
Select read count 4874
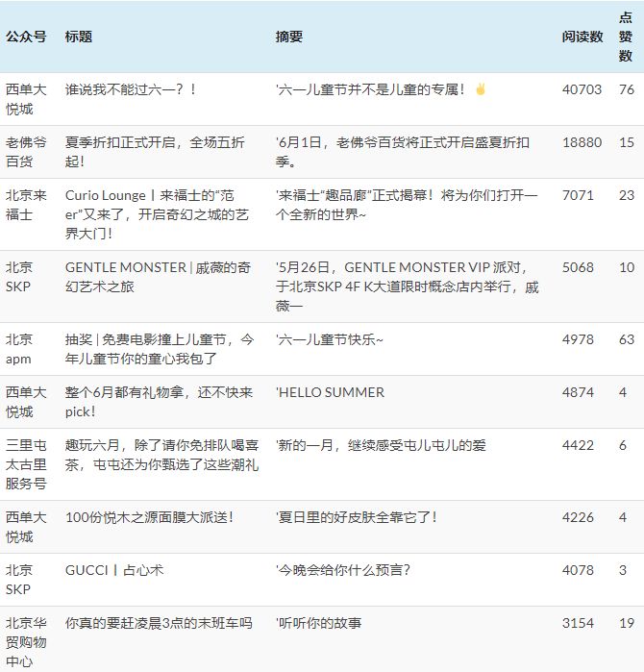(x=578, y=392)
